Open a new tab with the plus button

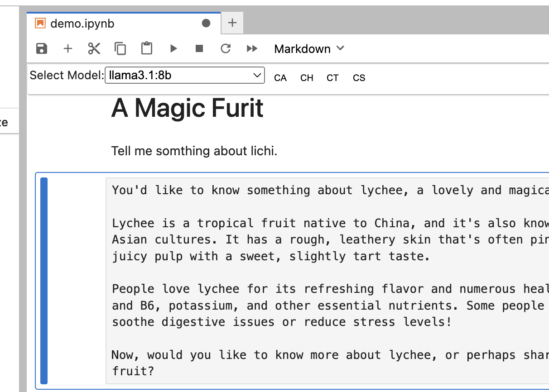232,23
